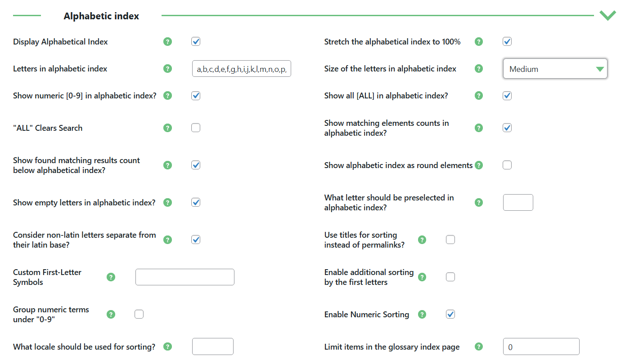The height and width of the screenshot is (364, 630).
Task: Open help for Display Alphabetical Index
Action: 167,41
